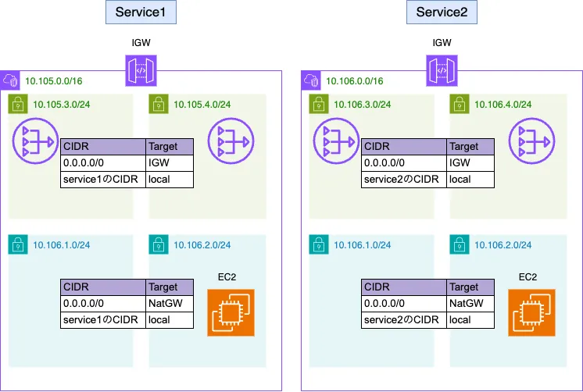
Task: Select the IGW target cell in Service2 public route table
Action: (470, 162)
